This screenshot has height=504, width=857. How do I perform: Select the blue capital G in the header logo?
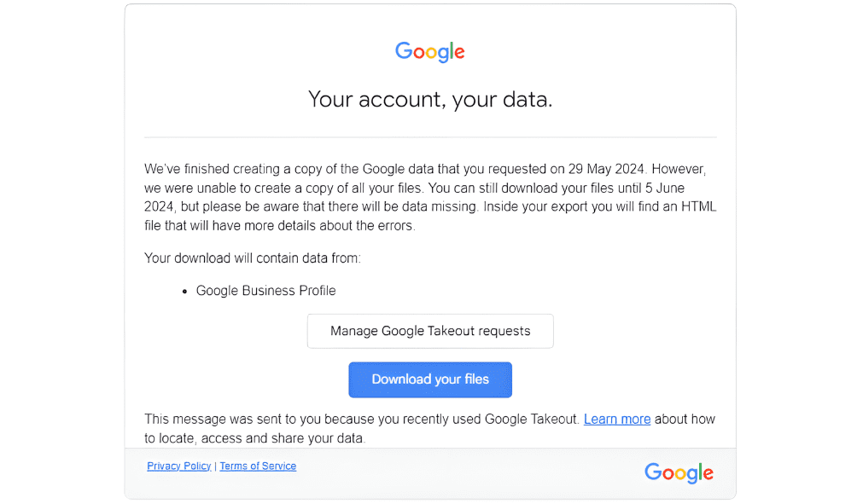(x=405, y=52)
